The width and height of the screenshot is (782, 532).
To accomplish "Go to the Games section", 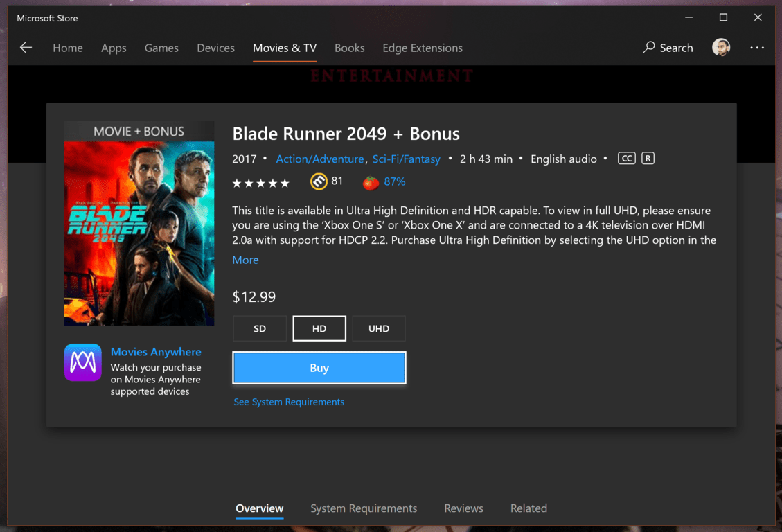I will tap(161, 48).
